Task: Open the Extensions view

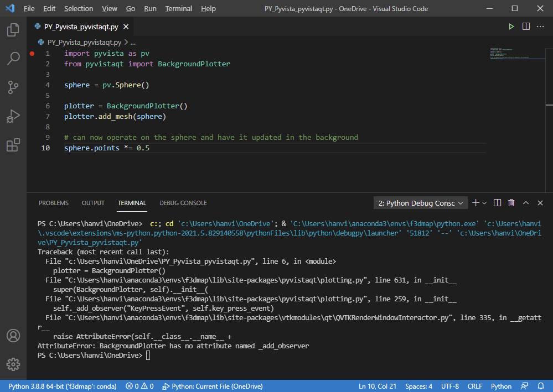Action: [13, 145]
